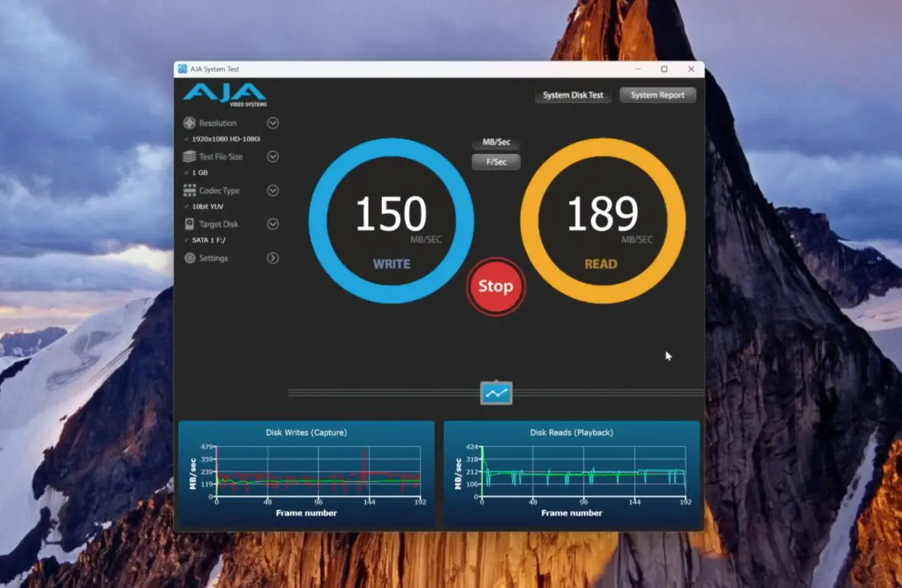Click the Codec Type grid icon

pyautogui.click(x=189, y=191)
